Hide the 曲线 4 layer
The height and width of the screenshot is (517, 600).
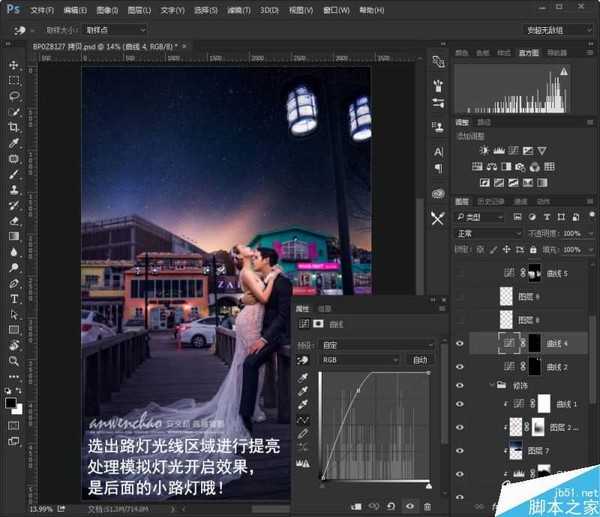(x=460, y=343)
